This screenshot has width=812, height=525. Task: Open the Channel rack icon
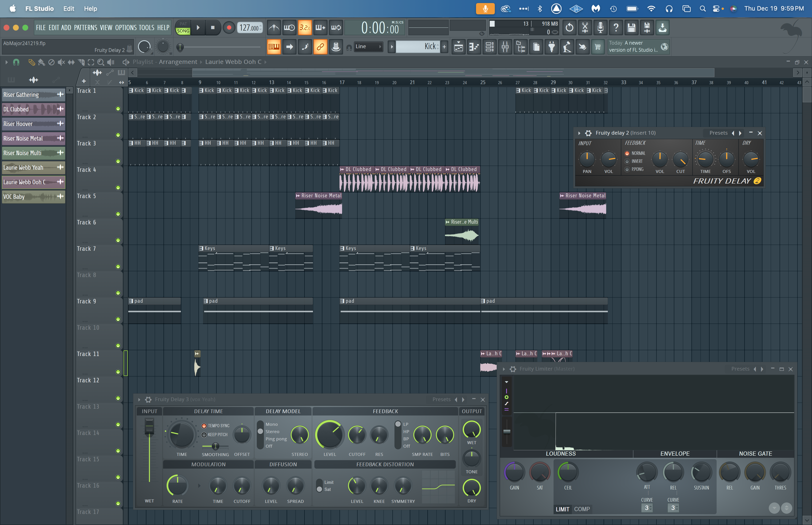pos(490,47)
